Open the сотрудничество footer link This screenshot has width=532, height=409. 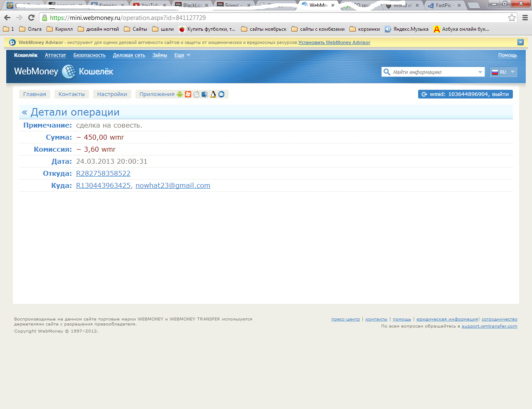[x=500, y=319]
